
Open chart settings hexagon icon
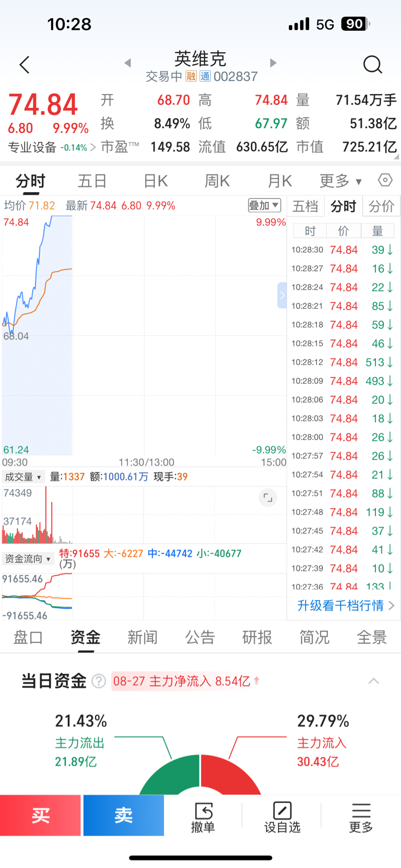pos(385,180)
